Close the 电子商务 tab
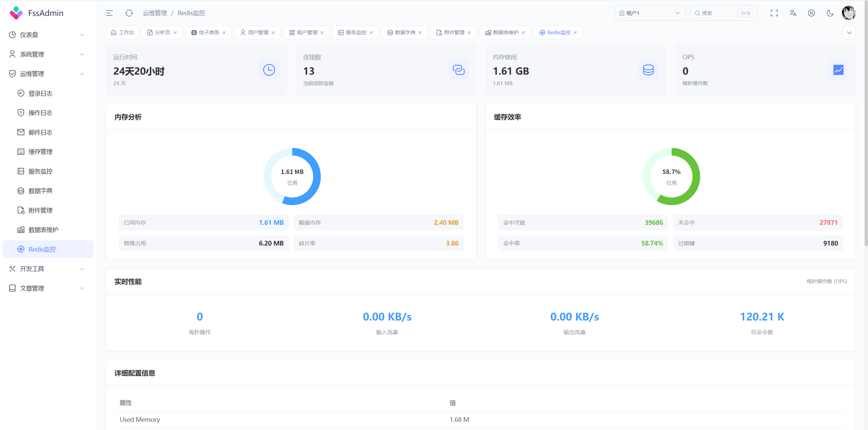The width and height of the screenshot is (868, 430). tap(224, 33)
